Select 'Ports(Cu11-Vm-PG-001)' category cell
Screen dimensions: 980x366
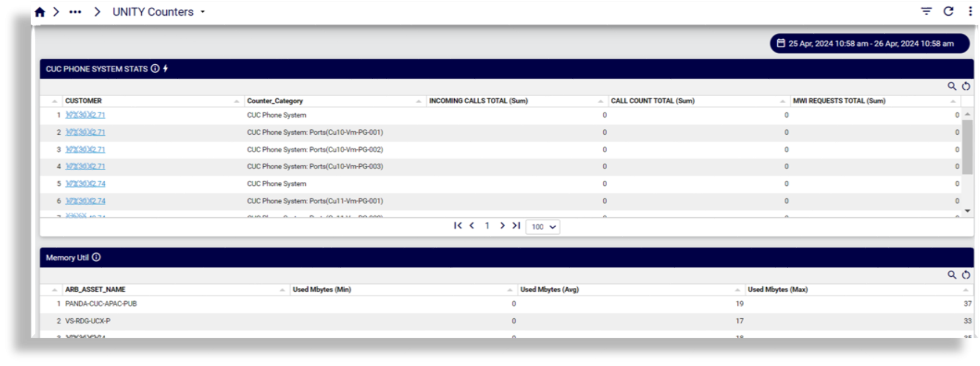(x=315, y=201)
